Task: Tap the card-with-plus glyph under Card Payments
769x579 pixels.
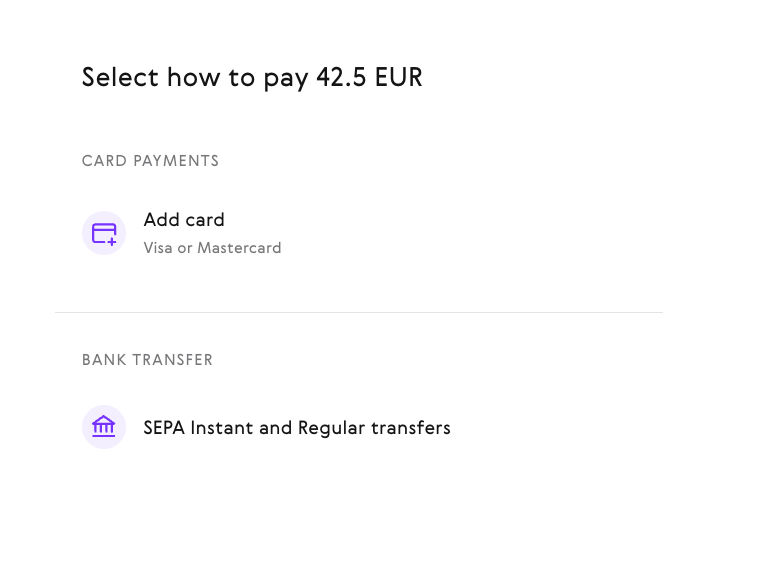Action: tap(104, 234)
